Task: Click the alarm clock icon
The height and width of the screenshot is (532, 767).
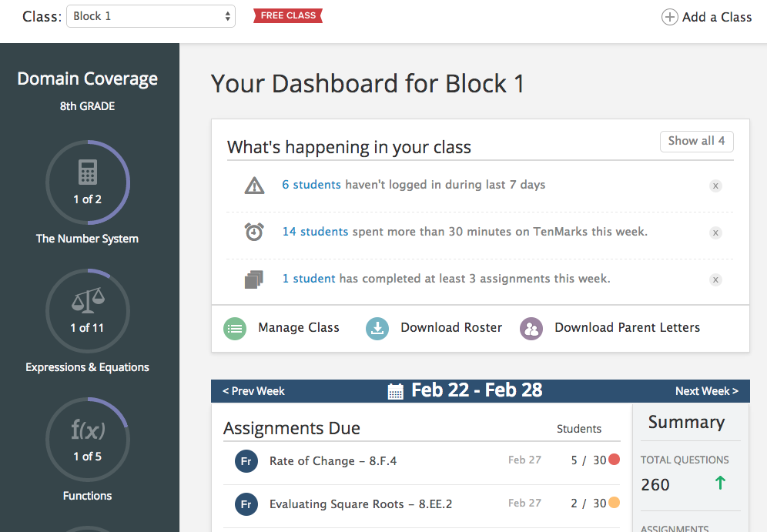Action: pos(254,232)
